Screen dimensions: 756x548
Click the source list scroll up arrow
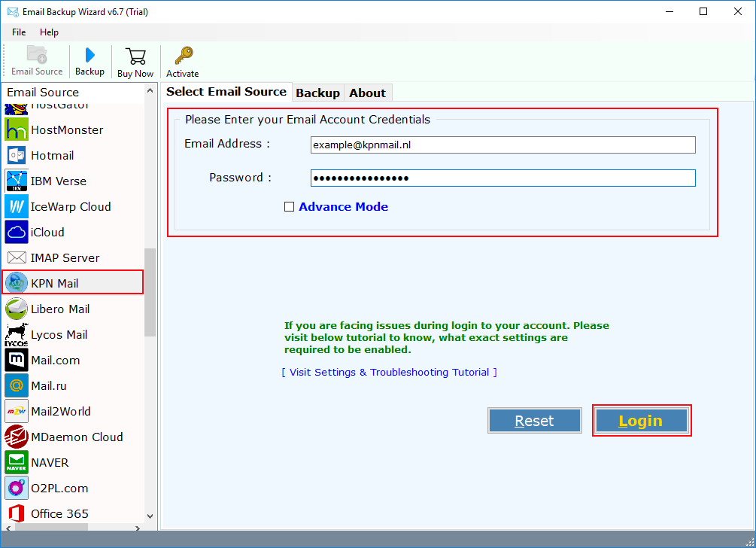pos(150,90)
